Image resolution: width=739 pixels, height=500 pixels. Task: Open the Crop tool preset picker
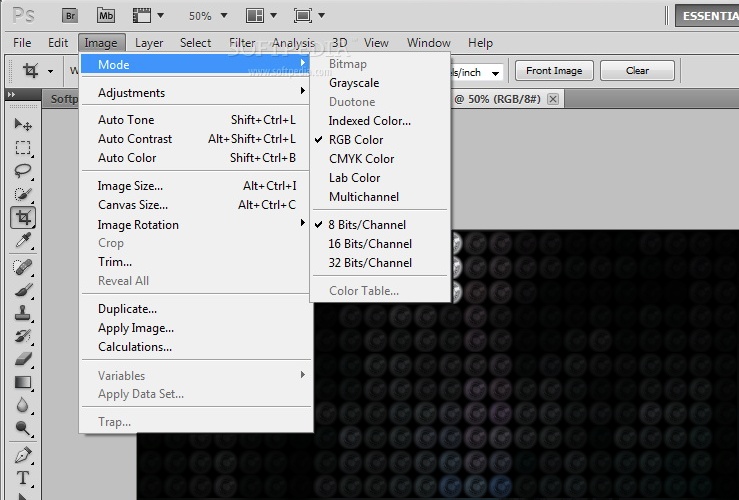(50, 72)
